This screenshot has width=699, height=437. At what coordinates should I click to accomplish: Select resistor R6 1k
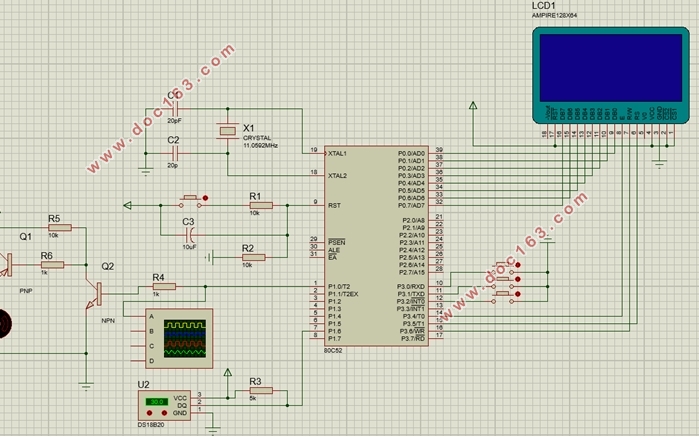(x=53, y=265)
